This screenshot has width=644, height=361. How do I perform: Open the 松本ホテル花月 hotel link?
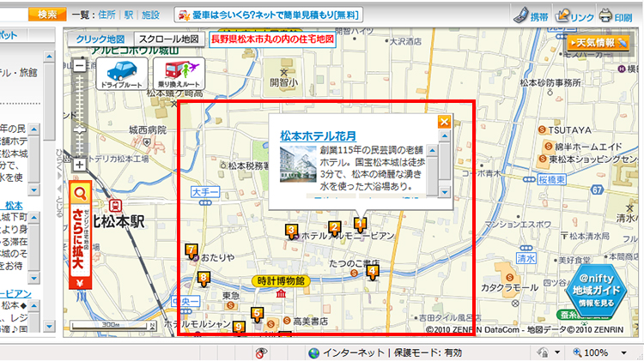pyautogui.click(x=318, y=135)
